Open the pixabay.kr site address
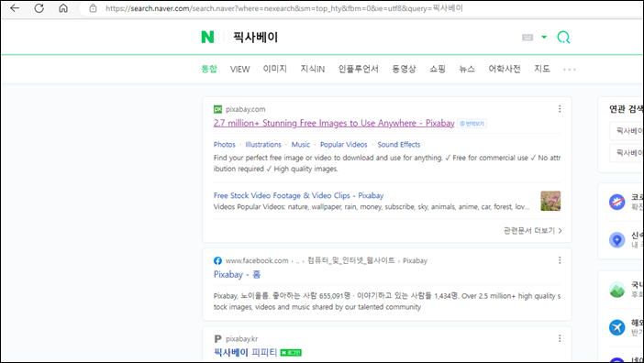 (242, 339)
